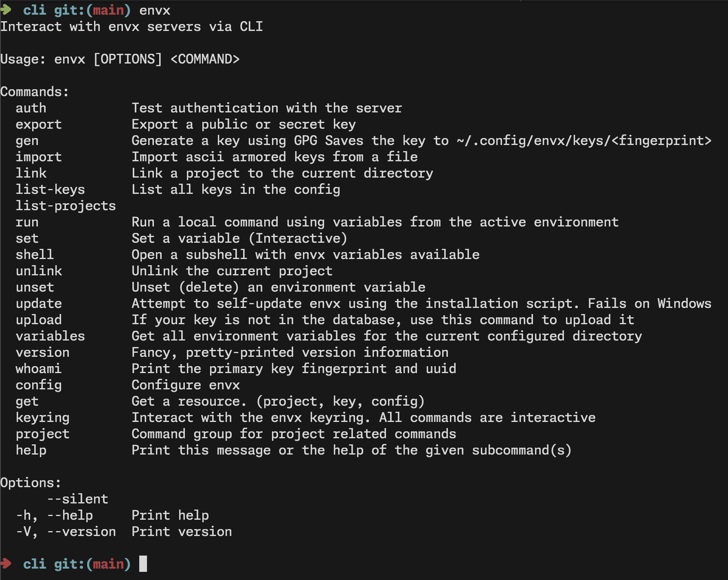Click the 'unlink' command name
Viewport: 728px width, 580px height.
pyautogui.click(x=39, y=271)
